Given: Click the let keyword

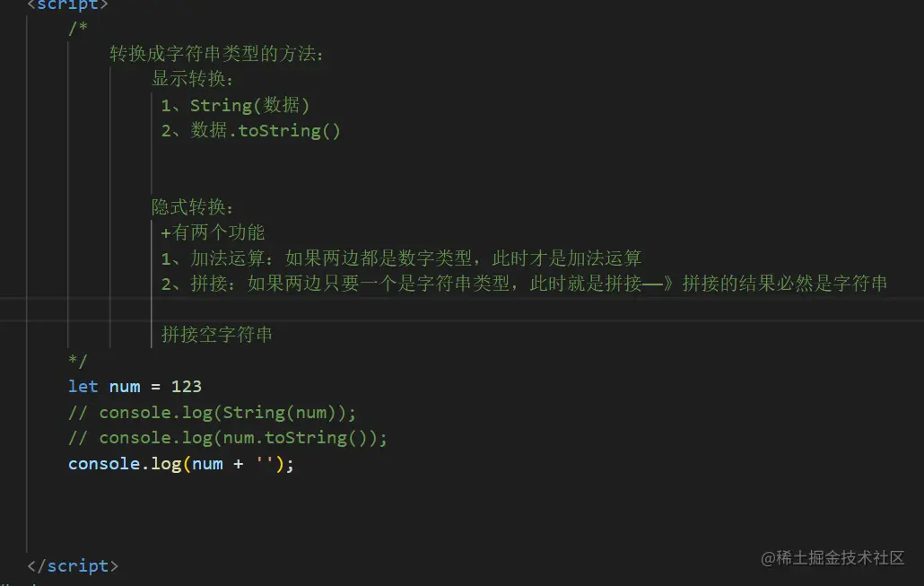Looking at the screenshot, I should (83, 387).
